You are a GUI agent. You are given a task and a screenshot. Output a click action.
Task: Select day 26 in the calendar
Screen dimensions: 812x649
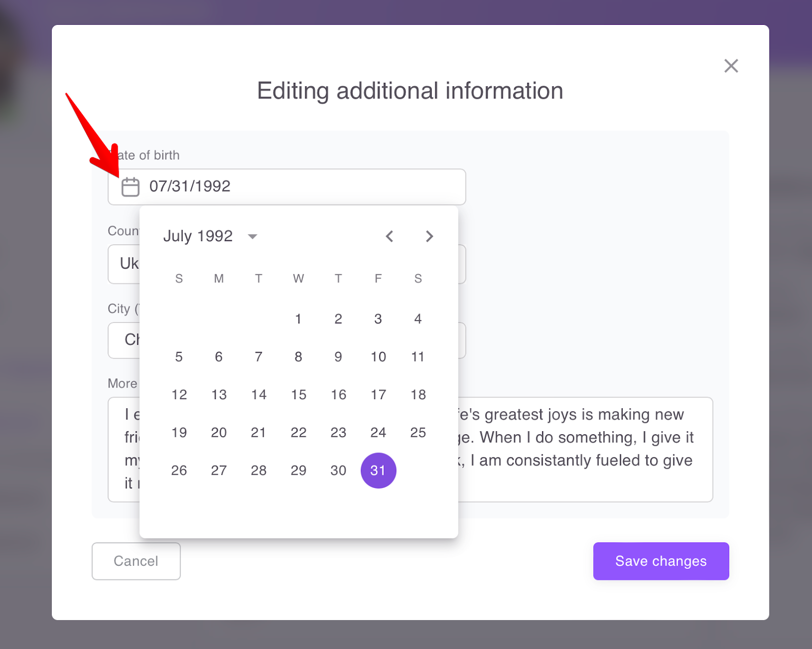[x=179, y=470]
